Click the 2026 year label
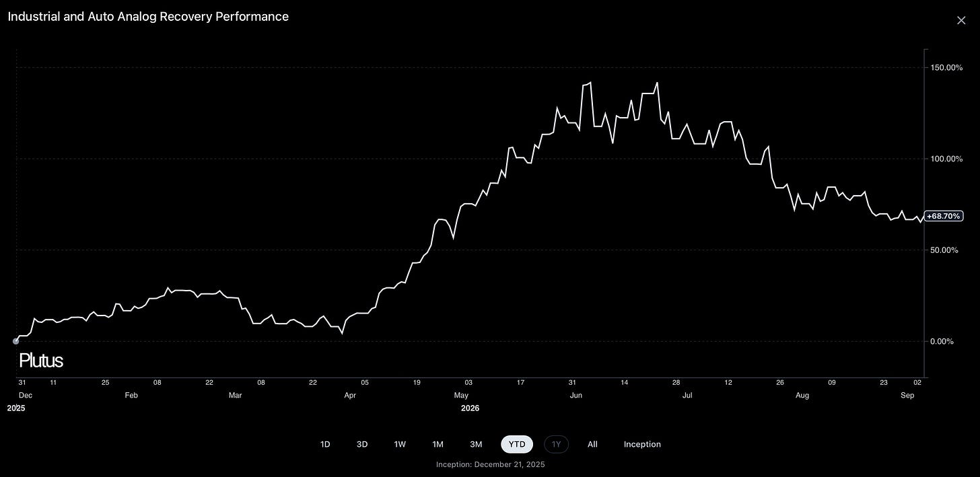The height and width of the screenshot is (477, 980). pos(470,408)
